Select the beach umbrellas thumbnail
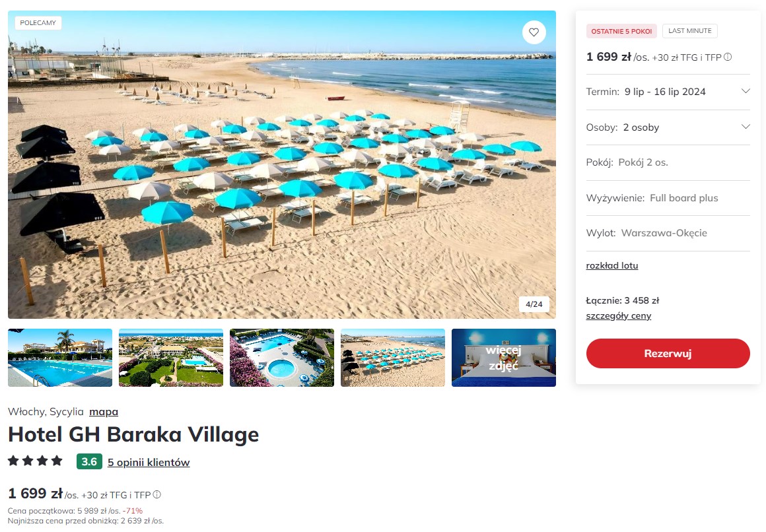 coord(393,358)
